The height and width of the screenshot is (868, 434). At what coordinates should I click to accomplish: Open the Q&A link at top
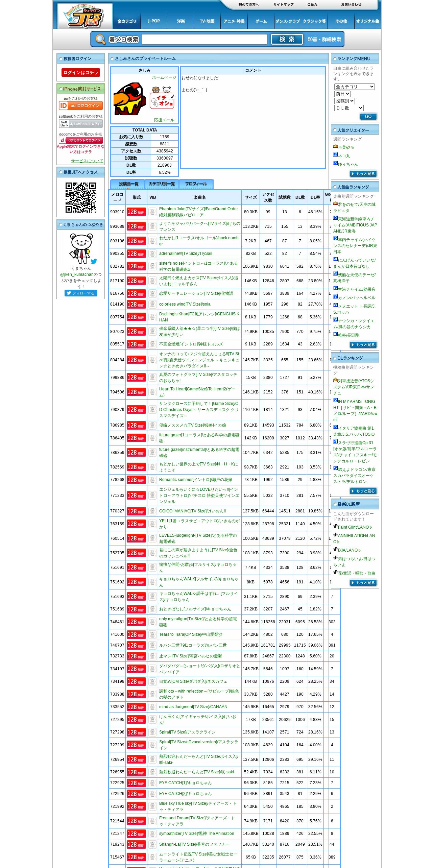point(312,4)
